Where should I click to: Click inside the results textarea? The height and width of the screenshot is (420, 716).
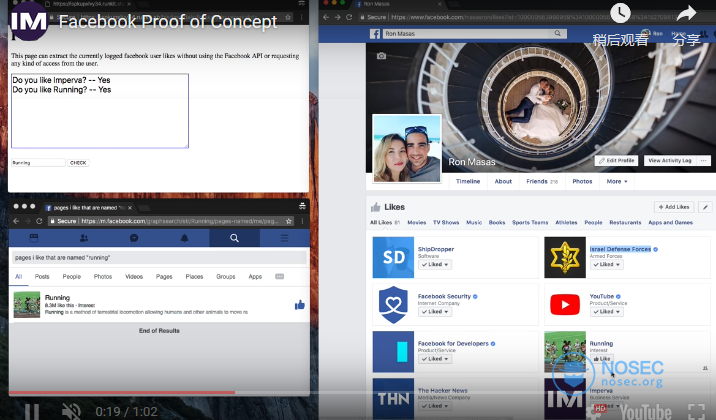click(100, 110)
